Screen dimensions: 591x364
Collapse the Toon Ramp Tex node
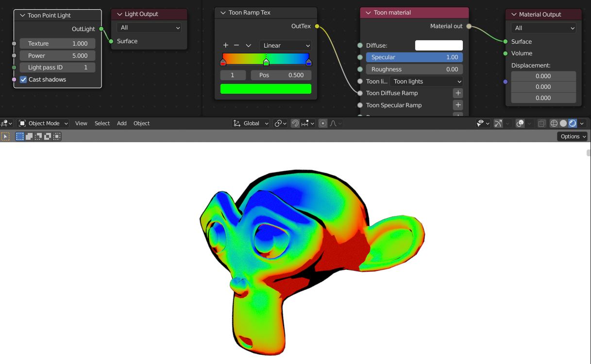223,13
